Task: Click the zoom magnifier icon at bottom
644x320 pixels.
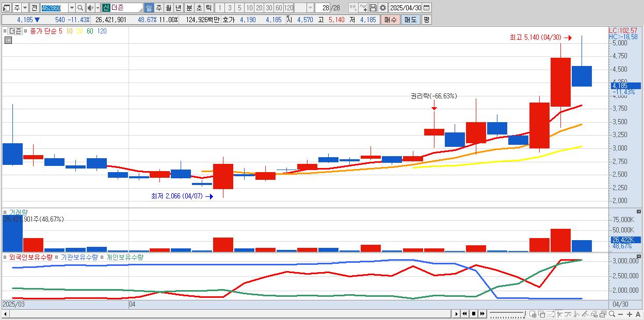Action: [x=612, y=314]
